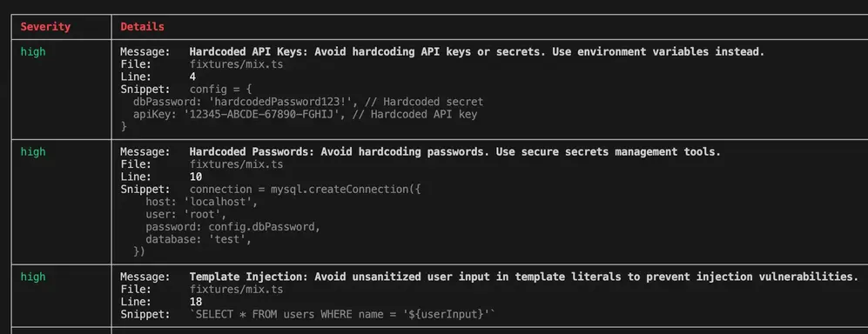Select the second row's high severity label
The height and width of the screenshot is (334, 868).
tap(33, 151)
